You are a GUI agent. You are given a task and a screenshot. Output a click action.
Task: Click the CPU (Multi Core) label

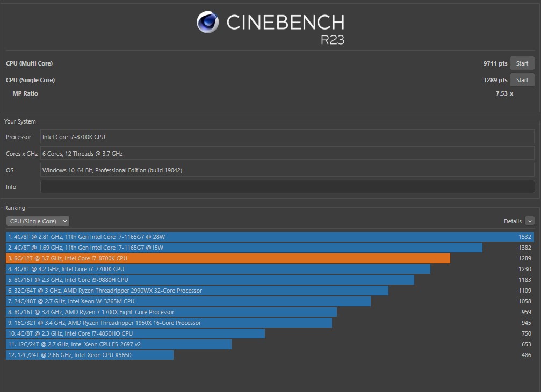point(30,63)
